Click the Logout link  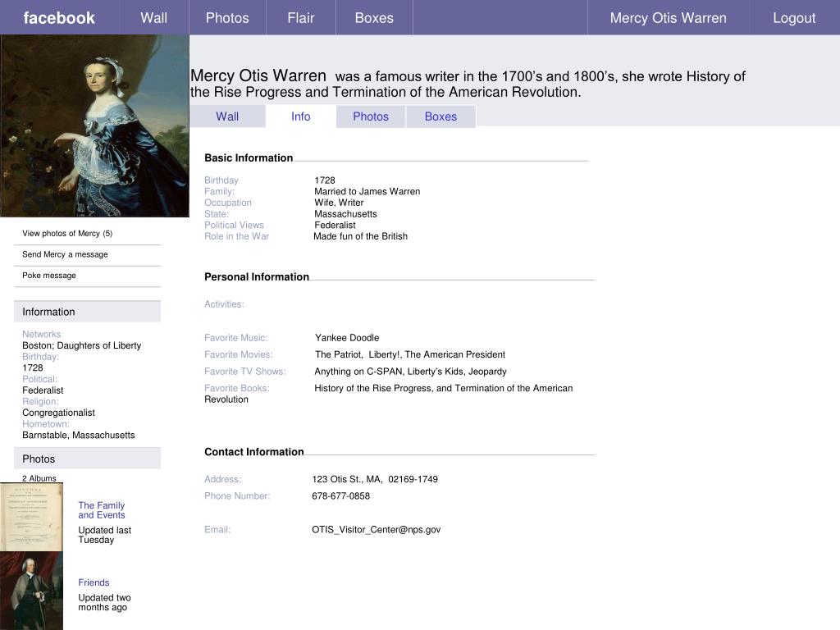tap(794, 18)
